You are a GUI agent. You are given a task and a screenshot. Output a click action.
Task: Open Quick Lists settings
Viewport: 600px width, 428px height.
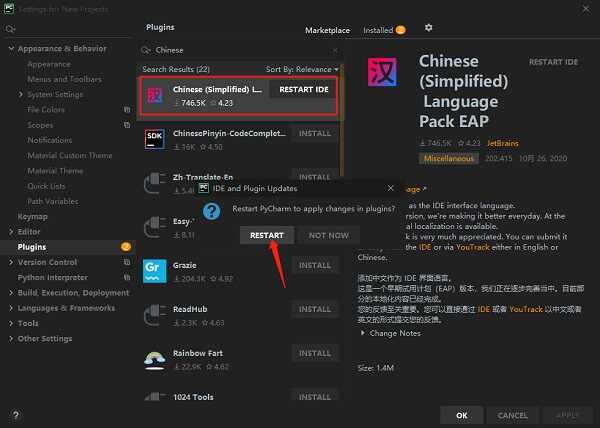pos(46,186)
